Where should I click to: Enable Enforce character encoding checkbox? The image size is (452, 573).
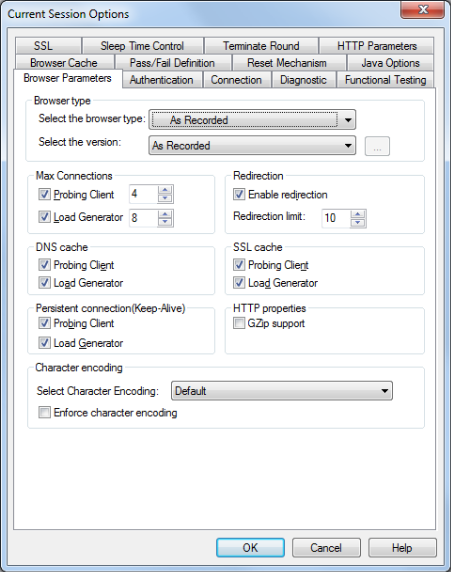point(44,413)
